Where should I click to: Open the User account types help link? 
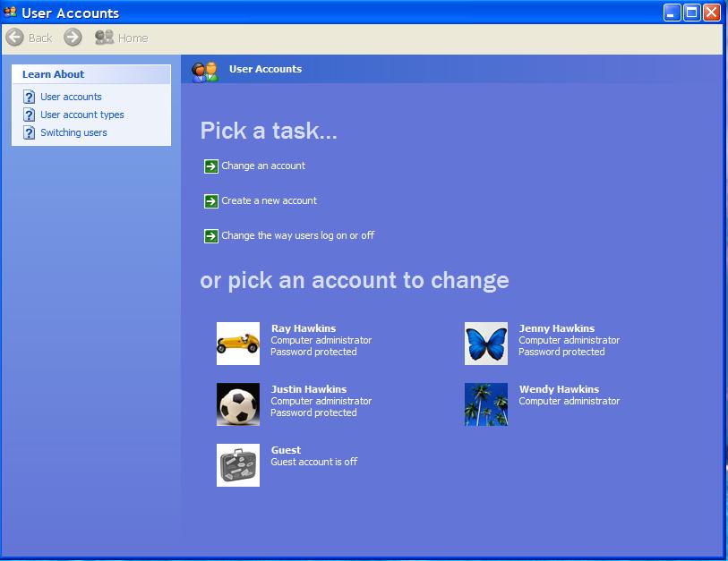(82, 115)
